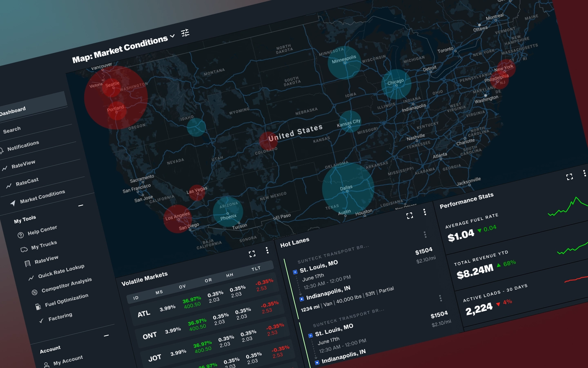The image size is (588, 368).
Task: Collapse the My Tools section
Action: pyautogui.click(x=81, y=205)
